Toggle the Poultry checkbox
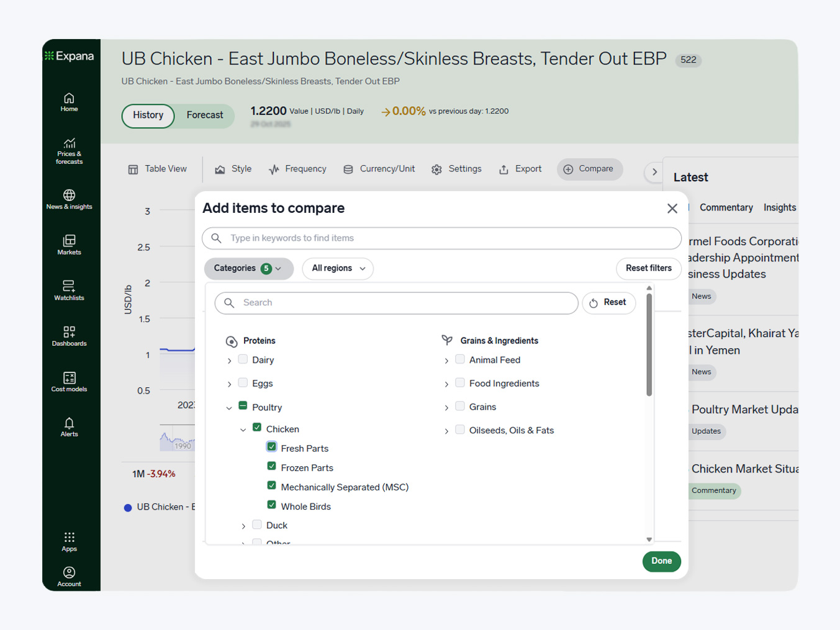The image size is (840, 630). (x=243, y=407)
